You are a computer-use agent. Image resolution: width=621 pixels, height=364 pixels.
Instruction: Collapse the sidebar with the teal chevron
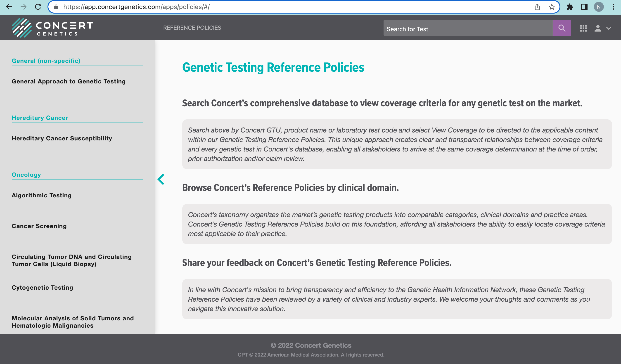(161, 180)
